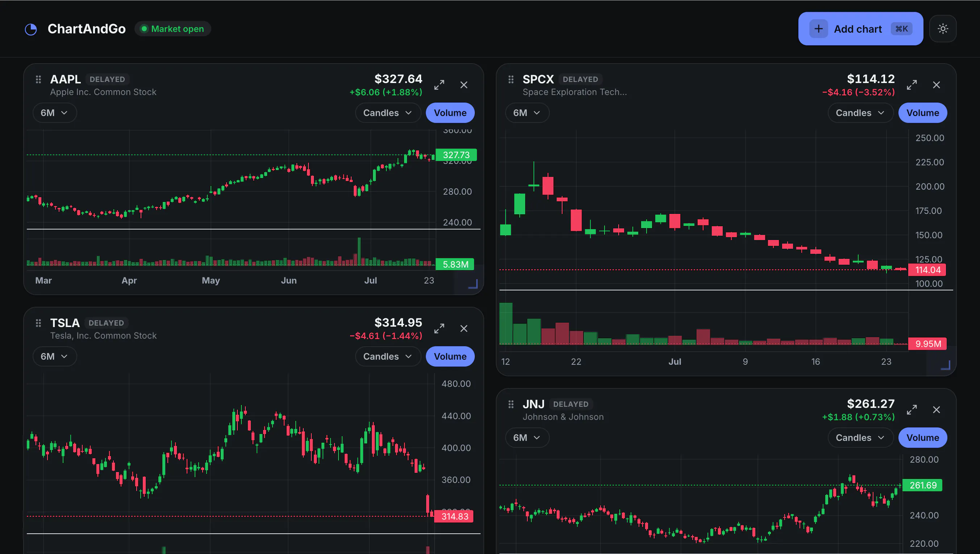Click the TSLA price $314.95
Viewport: 980px width, 554px height.
398,322
